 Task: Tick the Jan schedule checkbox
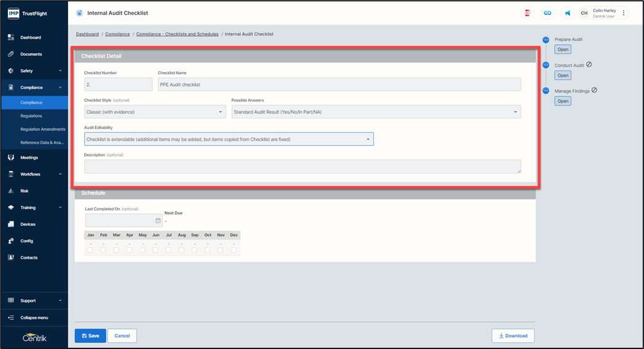90,250
